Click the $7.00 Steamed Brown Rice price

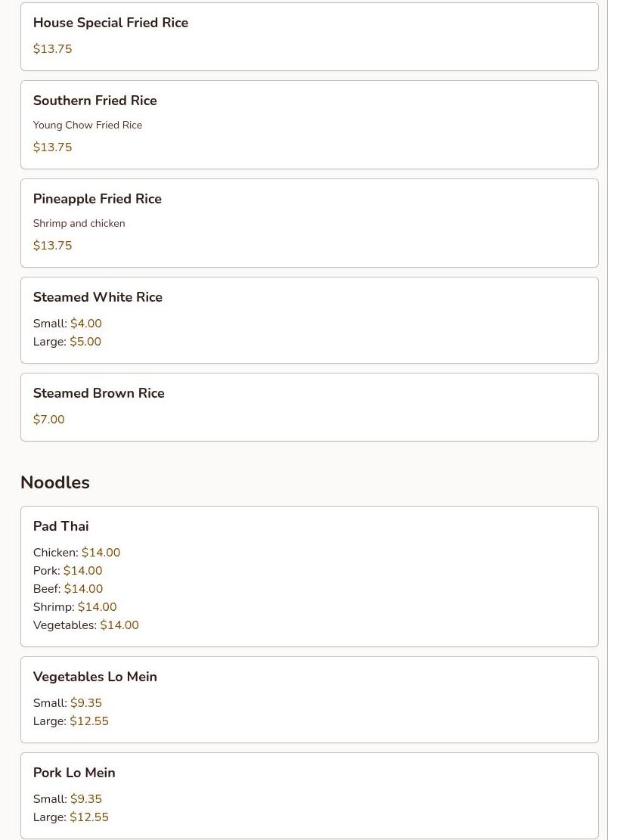coord(48,420)
